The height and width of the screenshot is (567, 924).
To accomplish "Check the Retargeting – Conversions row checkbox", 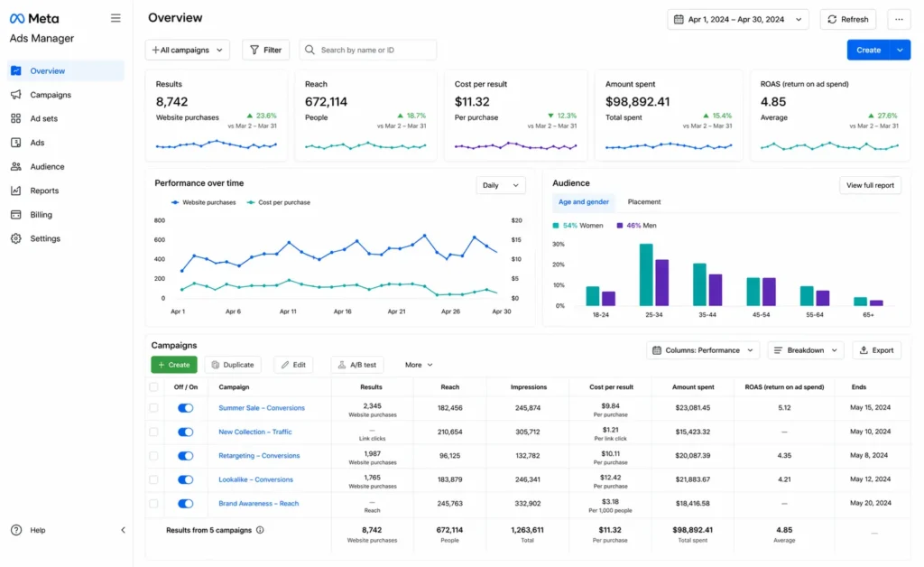I will pyautogui.click(x=155, y=455).
